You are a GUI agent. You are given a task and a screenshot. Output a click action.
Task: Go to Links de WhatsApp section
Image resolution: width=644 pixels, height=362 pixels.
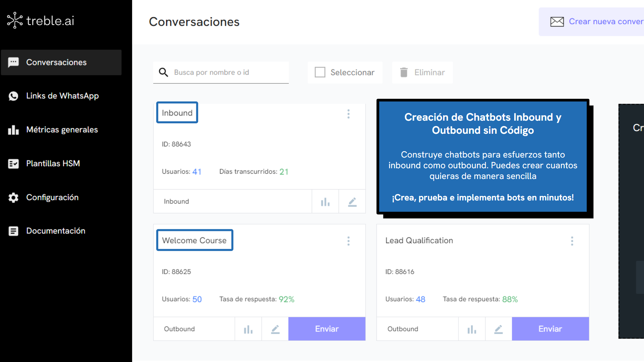pos(62,96)
